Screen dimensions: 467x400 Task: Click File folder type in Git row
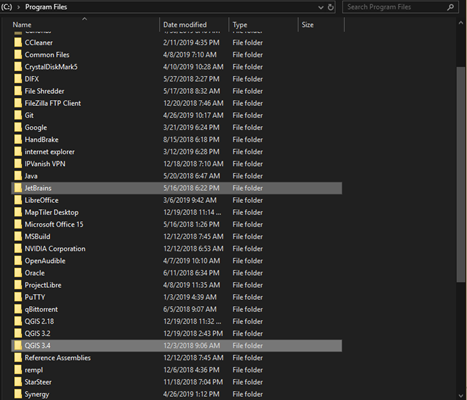click(247, 115)
